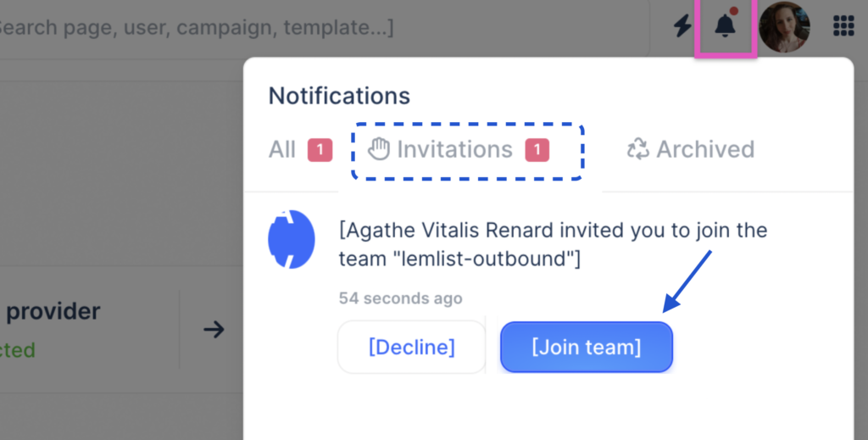The height and width of the screenshot is (440, 868).
Task: Click the red badge count next to Invitations
Action: pos(537,151)
